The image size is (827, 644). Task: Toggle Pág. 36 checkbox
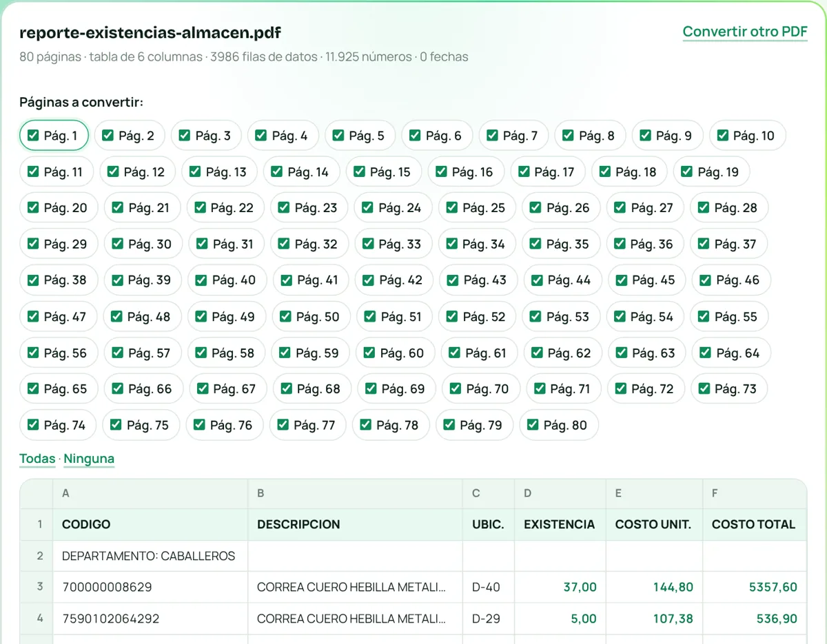coord(620,244)
